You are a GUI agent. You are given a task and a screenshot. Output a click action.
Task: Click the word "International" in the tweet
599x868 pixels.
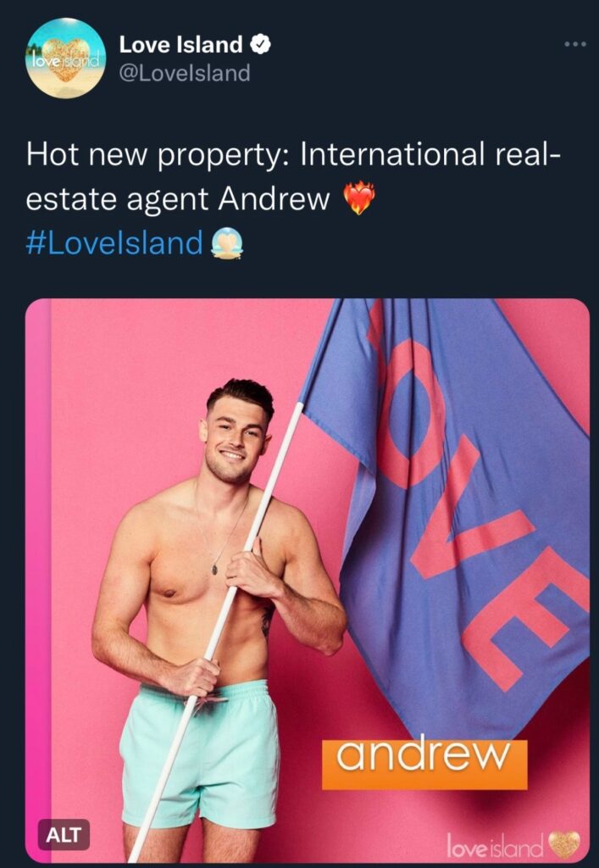[391, 154]
